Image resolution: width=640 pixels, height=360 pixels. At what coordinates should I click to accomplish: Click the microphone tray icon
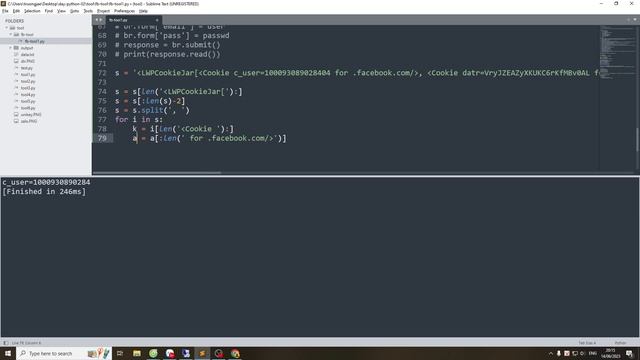(x=559, y=353)
